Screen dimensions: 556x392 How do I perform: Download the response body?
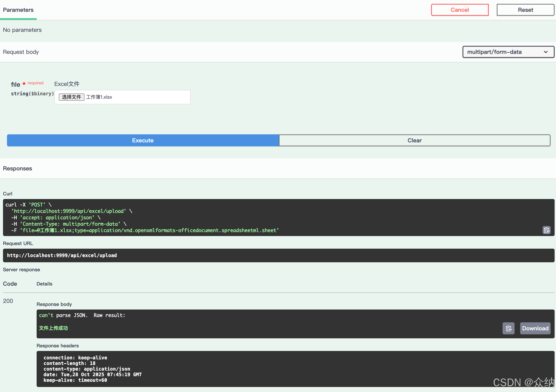coord(535,328)
